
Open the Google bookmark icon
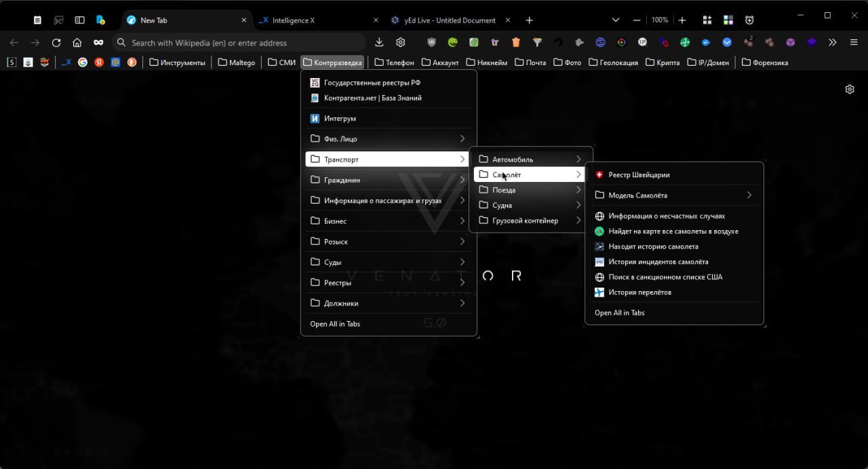[83, 62]
